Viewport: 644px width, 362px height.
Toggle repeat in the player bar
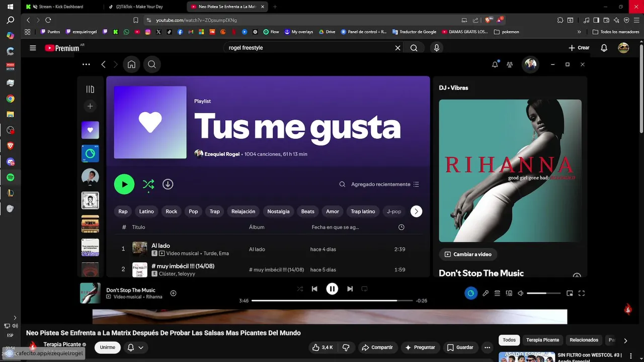[364, 289]
